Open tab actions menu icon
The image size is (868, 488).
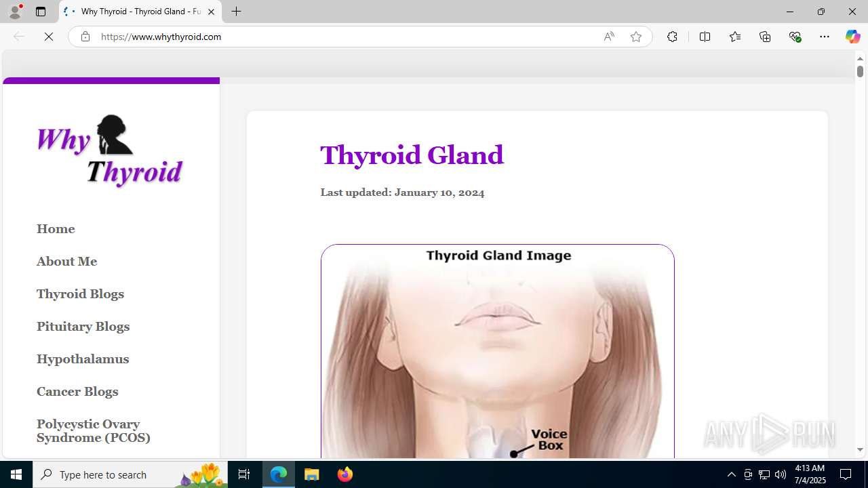pos(41,12)
